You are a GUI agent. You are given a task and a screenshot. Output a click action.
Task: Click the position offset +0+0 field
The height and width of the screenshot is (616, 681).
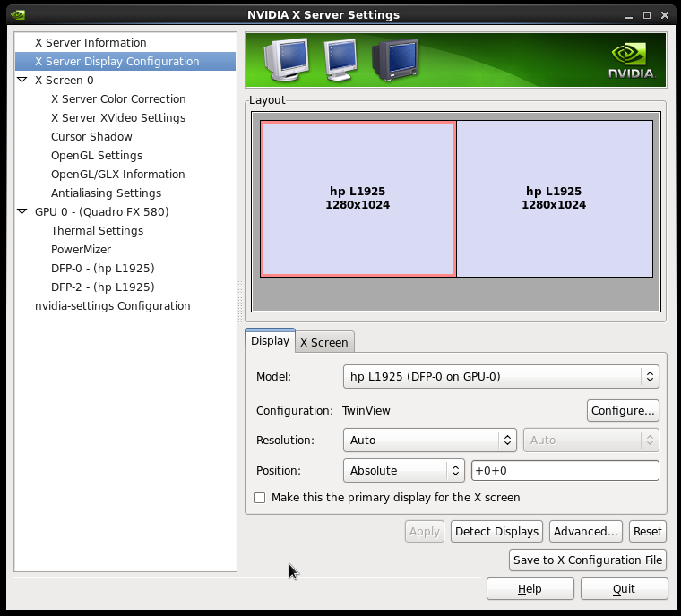[x=565, y=470]
